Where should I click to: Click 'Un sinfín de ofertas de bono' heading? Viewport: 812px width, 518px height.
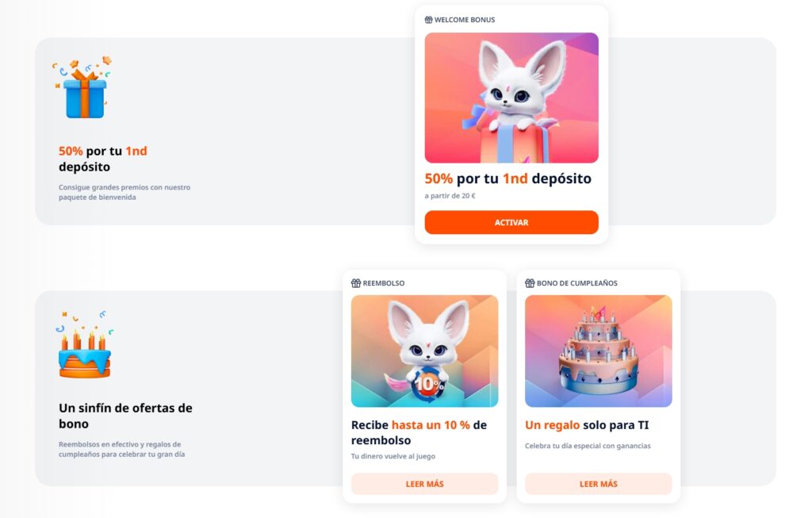click(125, 416)
